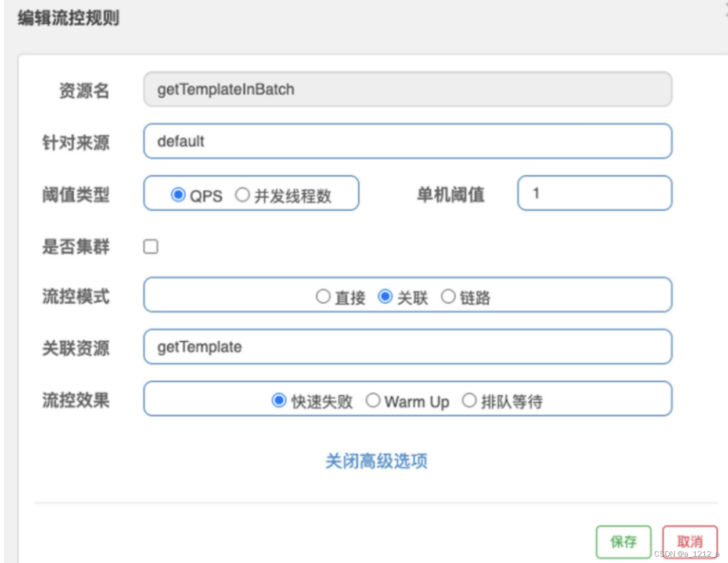This screenshot has height=563, width=728.
Task: Click the 编辑流控规则 dialog title
Action: click(x=69, y=18)
